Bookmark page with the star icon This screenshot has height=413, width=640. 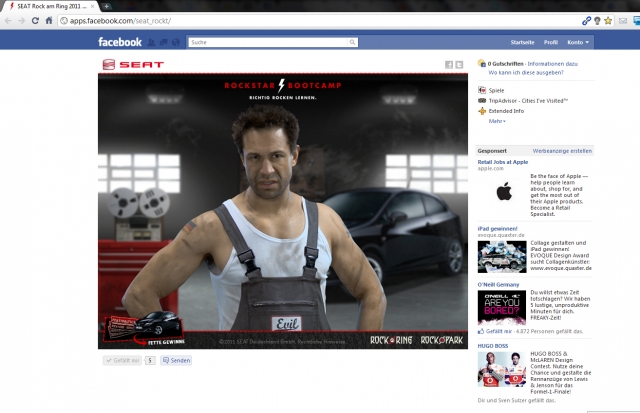pyautogui.click(x=608, y=20)
